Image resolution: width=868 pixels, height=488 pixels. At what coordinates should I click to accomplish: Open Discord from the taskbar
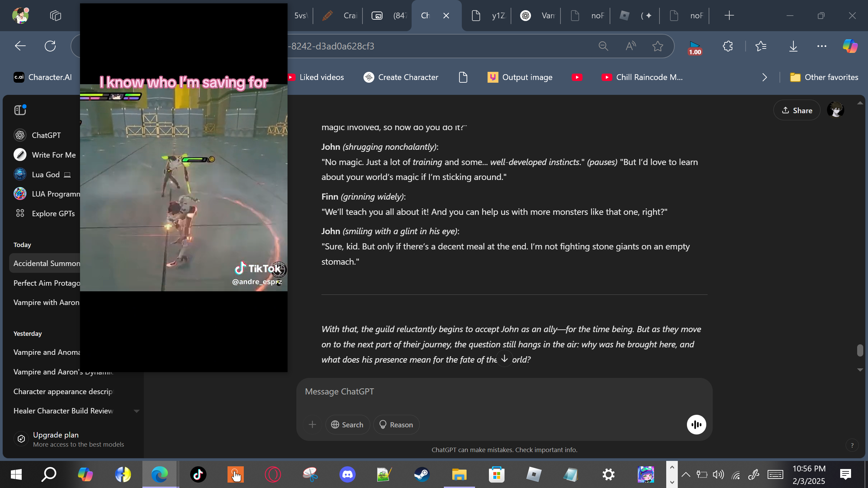(x=347, y=474)
